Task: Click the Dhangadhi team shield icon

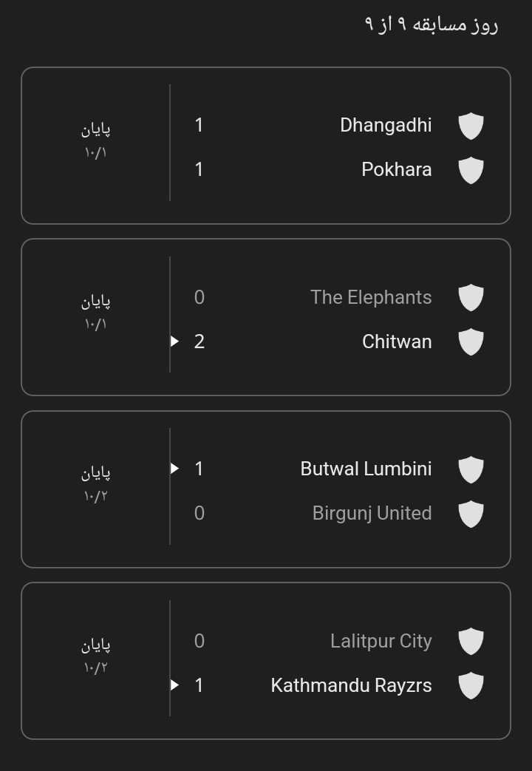Action: [x=471, y=126]
